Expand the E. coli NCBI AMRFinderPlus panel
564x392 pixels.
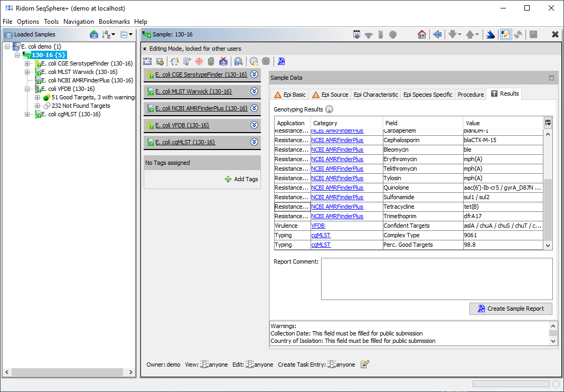(x=254, y=108)
